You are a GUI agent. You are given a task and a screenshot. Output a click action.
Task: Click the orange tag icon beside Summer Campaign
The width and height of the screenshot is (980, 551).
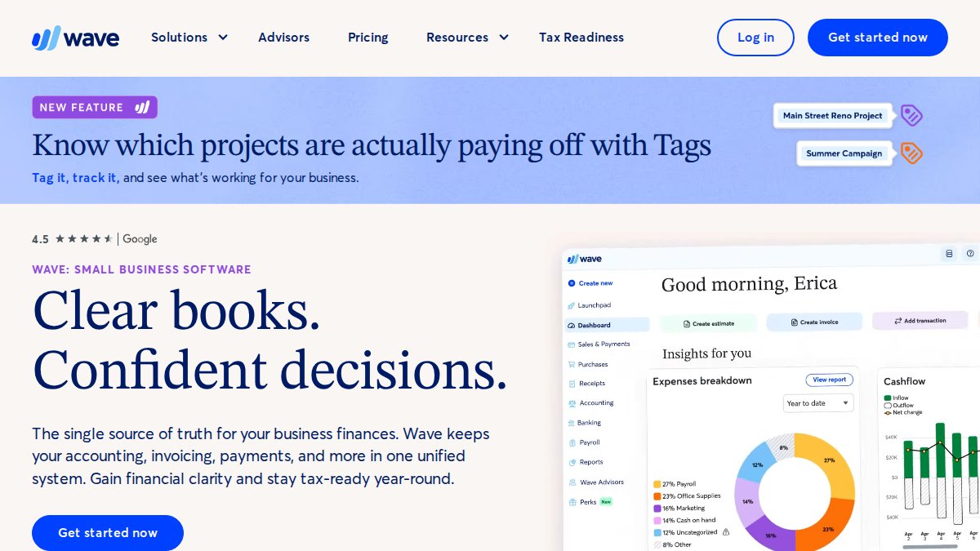click(x=911, y=153)
